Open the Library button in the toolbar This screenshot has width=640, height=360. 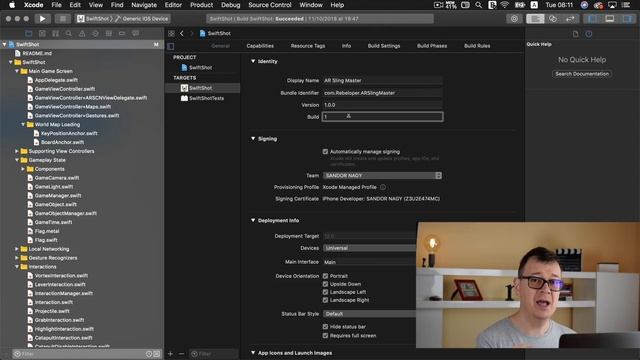514,19
